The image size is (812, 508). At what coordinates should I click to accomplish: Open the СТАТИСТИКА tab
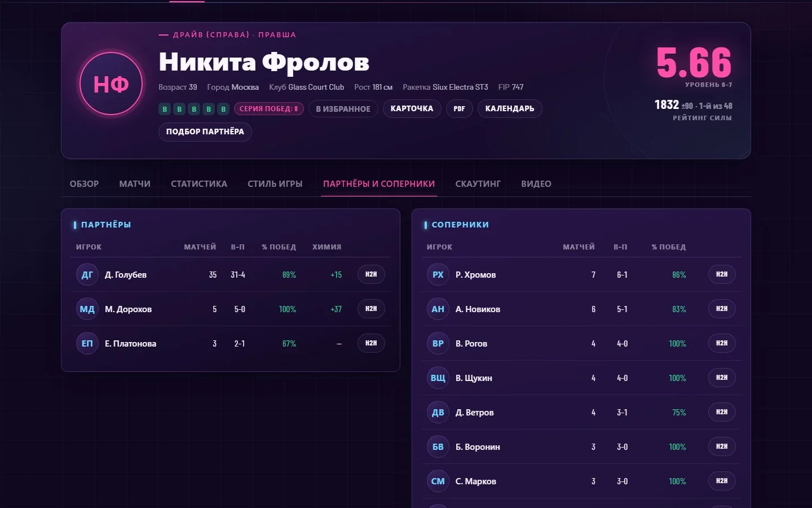pyautogui.click(x=199, y=184)
